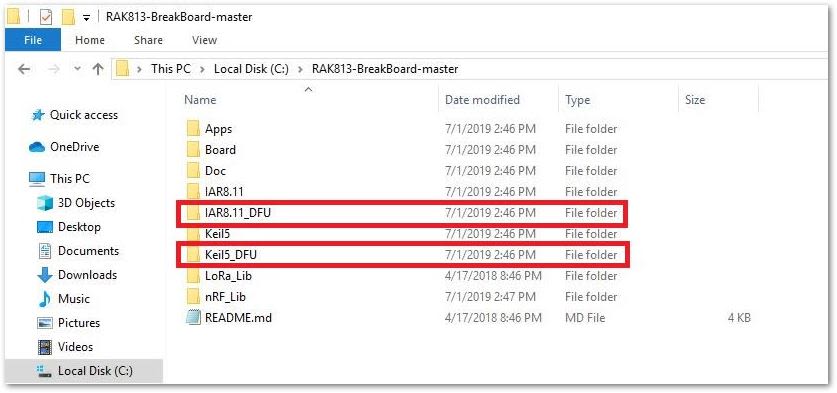This screenshot has height=393, width=837.
Task: Open the File menu tab
Action: pos(33,40)
